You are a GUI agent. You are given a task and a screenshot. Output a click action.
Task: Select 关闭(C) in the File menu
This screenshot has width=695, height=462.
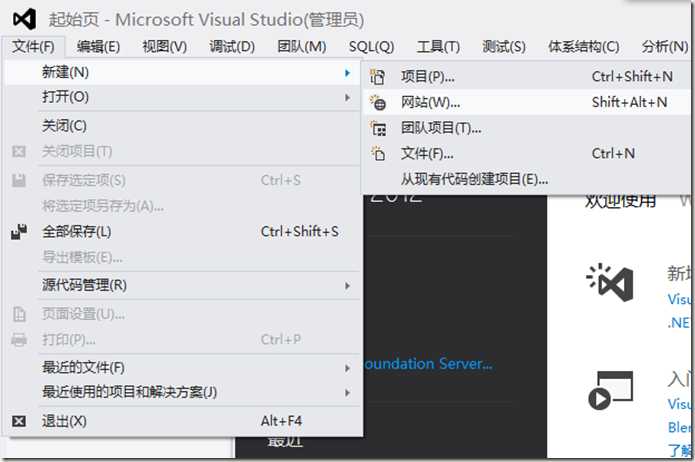(183, 126)
